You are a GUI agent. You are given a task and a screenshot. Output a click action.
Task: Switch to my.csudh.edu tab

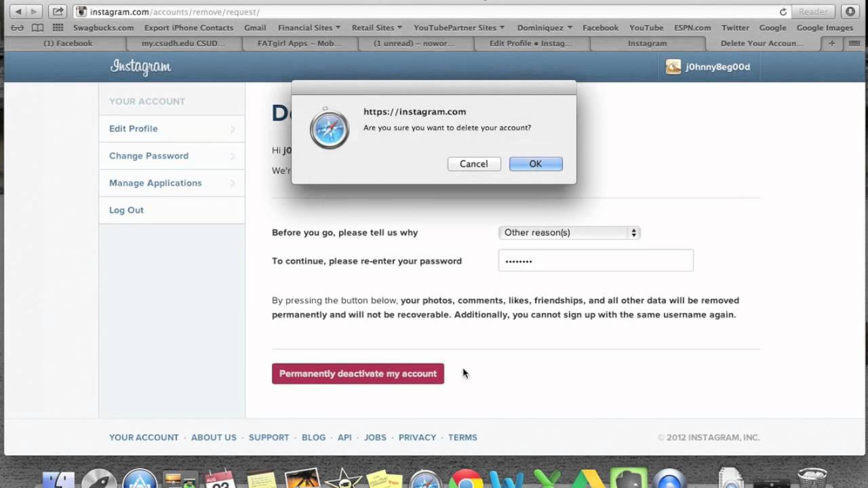point(184,43)
